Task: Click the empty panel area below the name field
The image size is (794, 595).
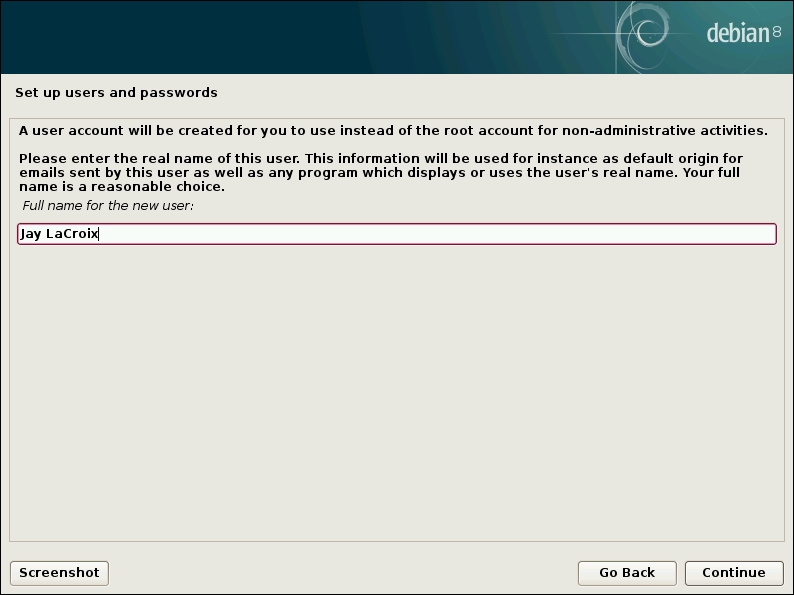Action: click(396, 392)
